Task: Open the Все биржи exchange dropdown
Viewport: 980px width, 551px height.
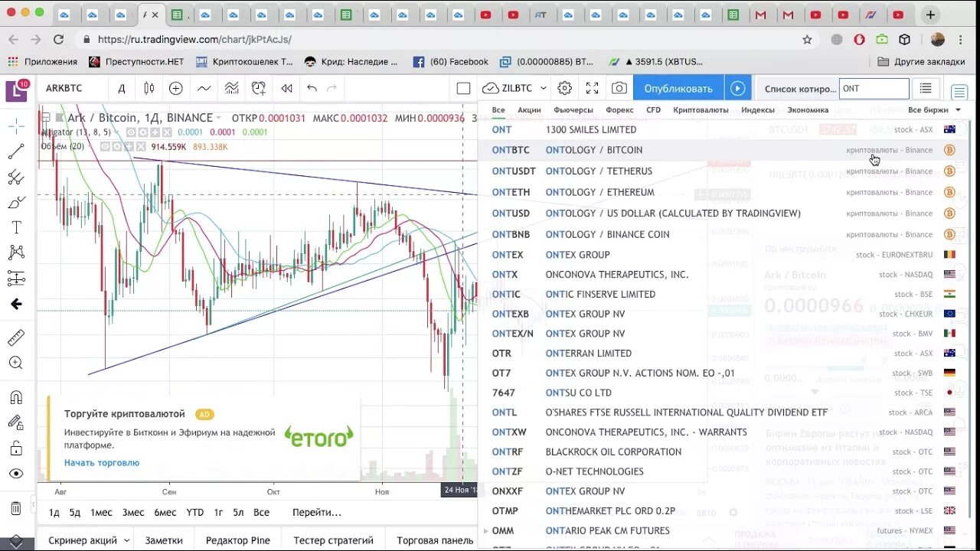Action: click(x=934, y=110)
